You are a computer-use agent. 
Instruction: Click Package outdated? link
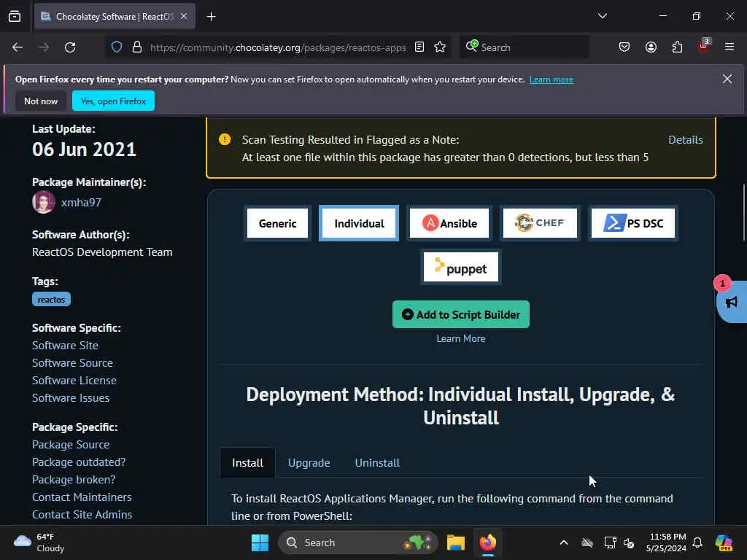click(x=79, y=462)
